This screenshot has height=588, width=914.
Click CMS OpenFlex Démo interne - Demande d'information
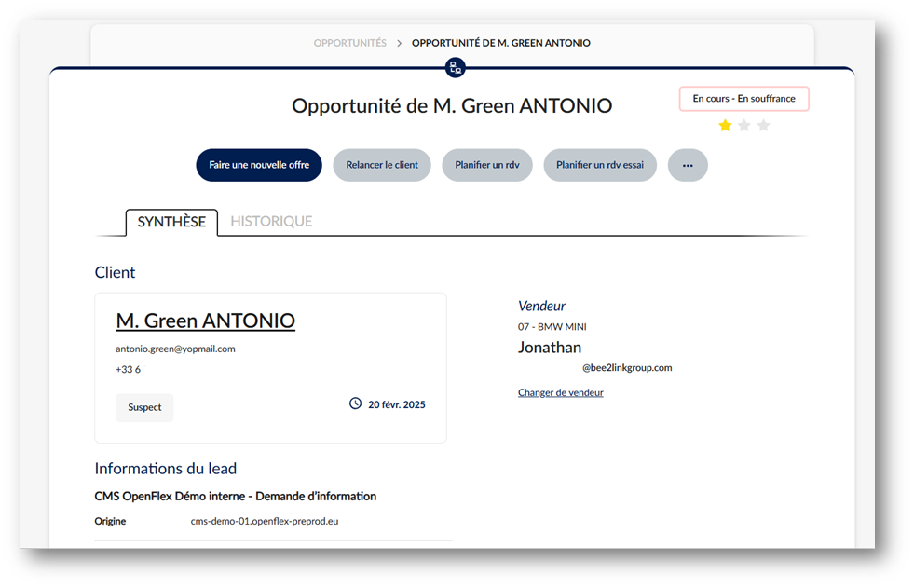236,497
